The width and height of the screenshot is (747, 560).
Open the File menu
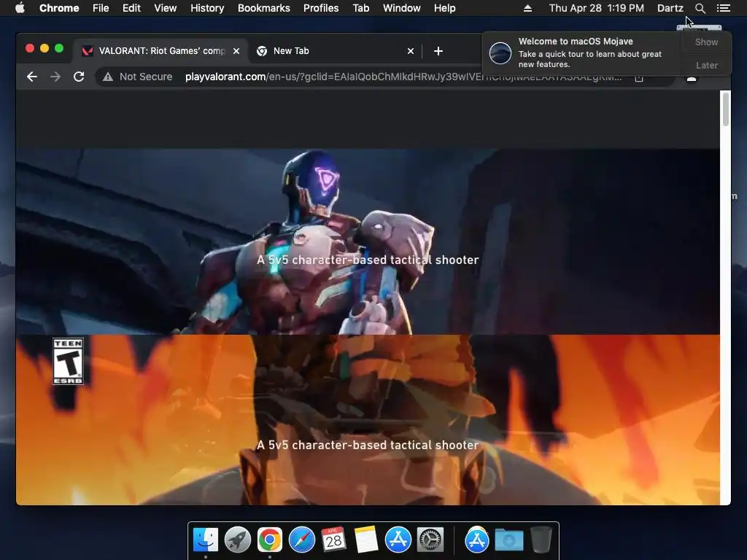pyautogui.click(x=101, y=8)
